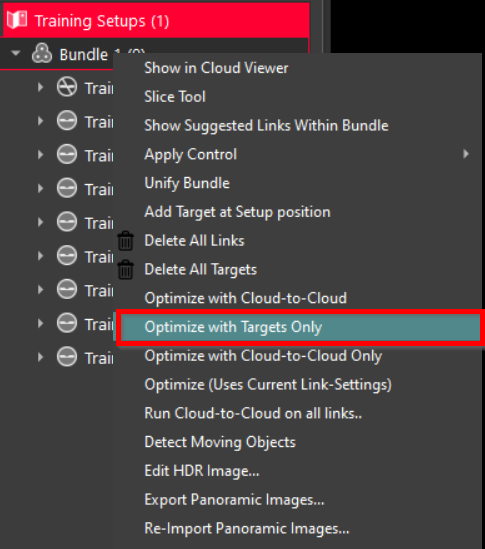The image size is (485, 549).
Task: Collapse the Bundle 1 tree node
Action: tap(15, 54)
